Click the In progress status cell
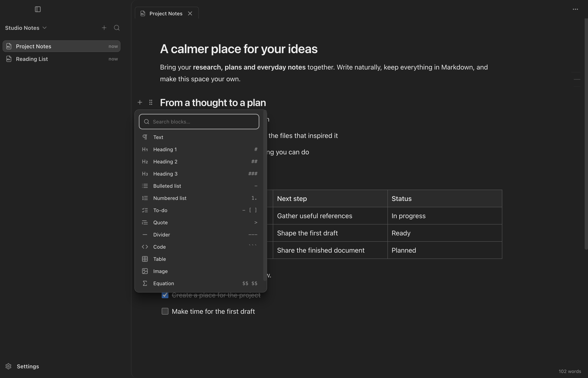The image size is (588, 378). [445, 216]
